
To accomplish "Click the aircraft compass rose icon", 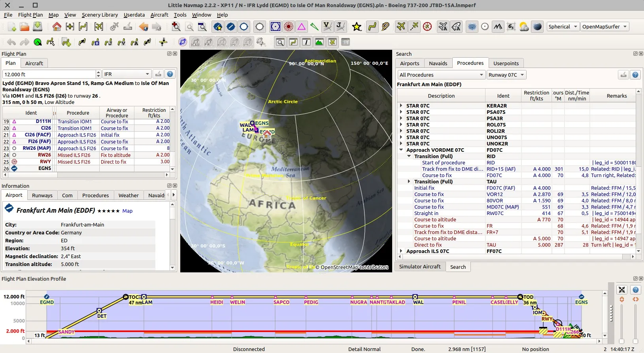I will 427,27.
